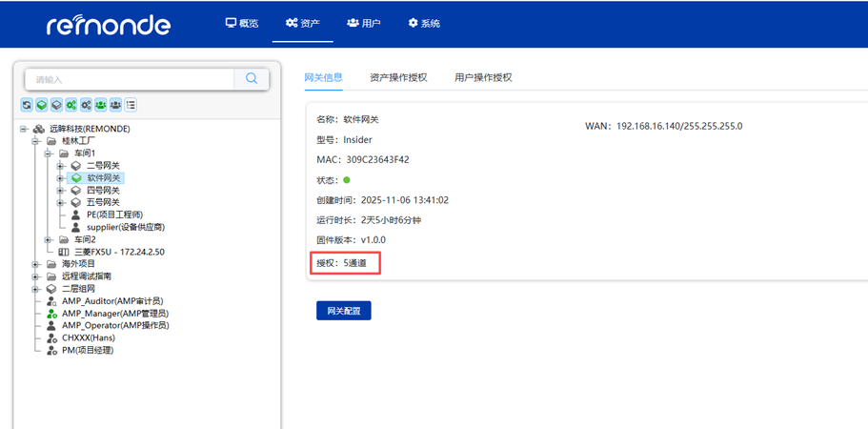Click the 名称 value 软件网关 in details
Viewport: 868px width, 429px height.
pos(361,119)
